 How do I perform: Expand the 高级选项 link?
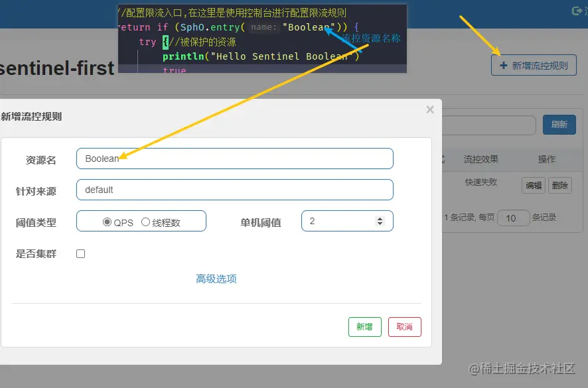[216, 279]
